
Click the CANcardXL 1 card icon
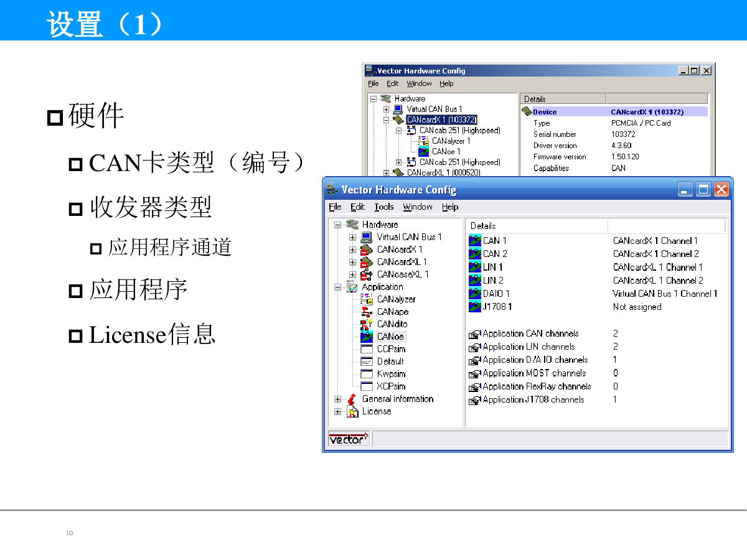367,262
